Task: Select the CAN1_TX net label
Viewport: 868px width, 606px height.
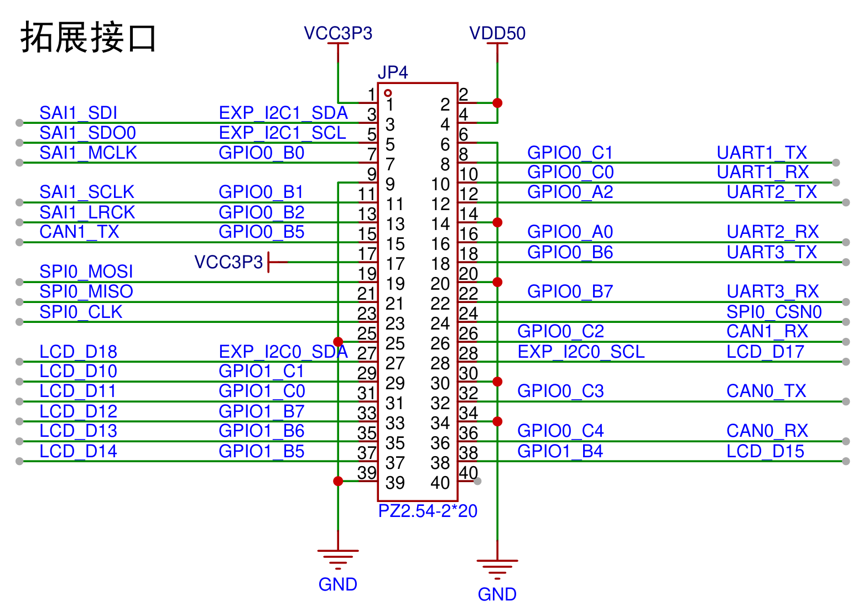Action: pyautogui.click(x=79, y=232)
